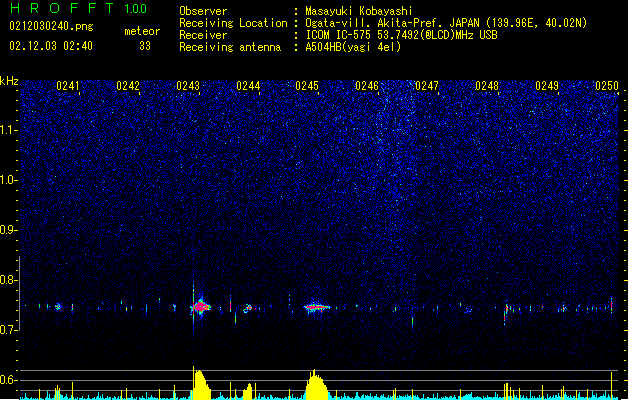This screenshot has height=400, width=629.
Task: Click the 0.9 kHz axis label
Action: point(9,230)
